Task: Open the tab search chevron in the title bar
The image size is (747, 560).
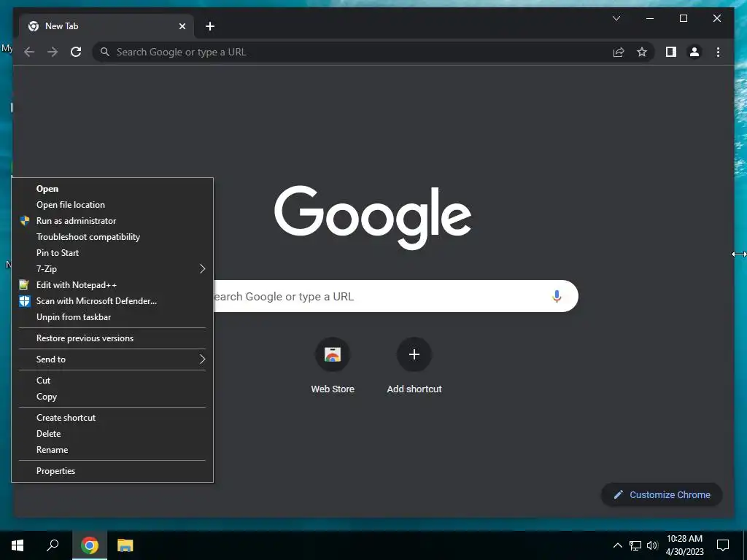Action: 616,18
